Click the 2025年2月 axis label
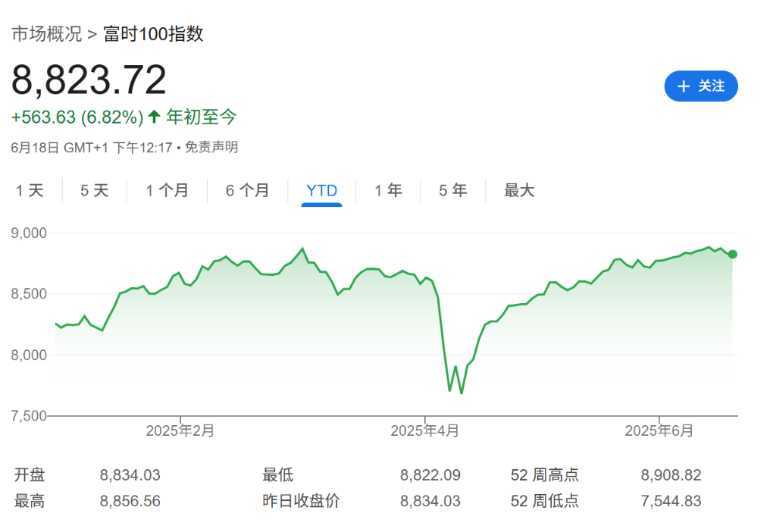Viewport: 776px width, 532px height. [x=180, y=430]
